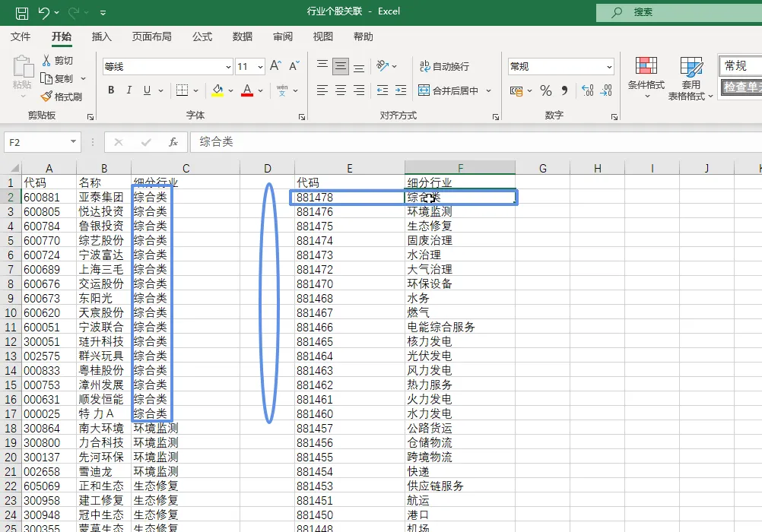Viewport: 762px width, 532px height.
Task: Switch to the 页面布局 tab
Action: (x=151, y=37)
